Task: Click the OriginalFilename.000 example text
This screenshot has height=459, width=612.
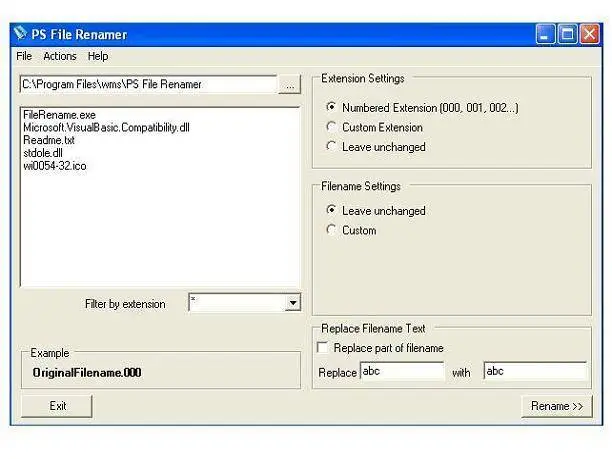Action: 87,373
